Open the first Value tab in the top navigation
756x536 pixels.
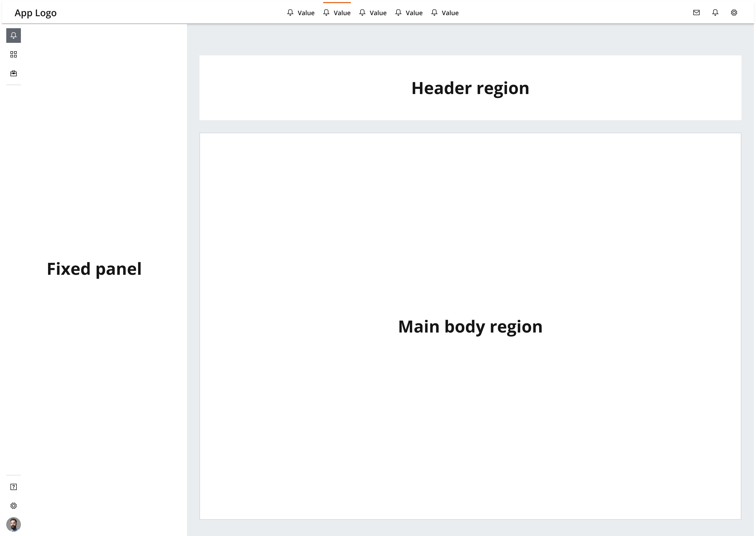point(301,13)
